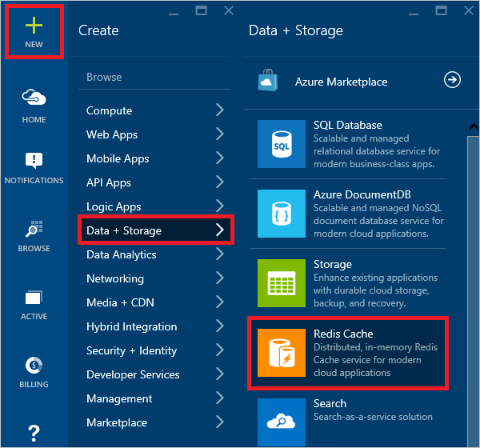480x448 pixels.
Task: Select Compute in the Create menu
Action: click(x=110, y=110)
